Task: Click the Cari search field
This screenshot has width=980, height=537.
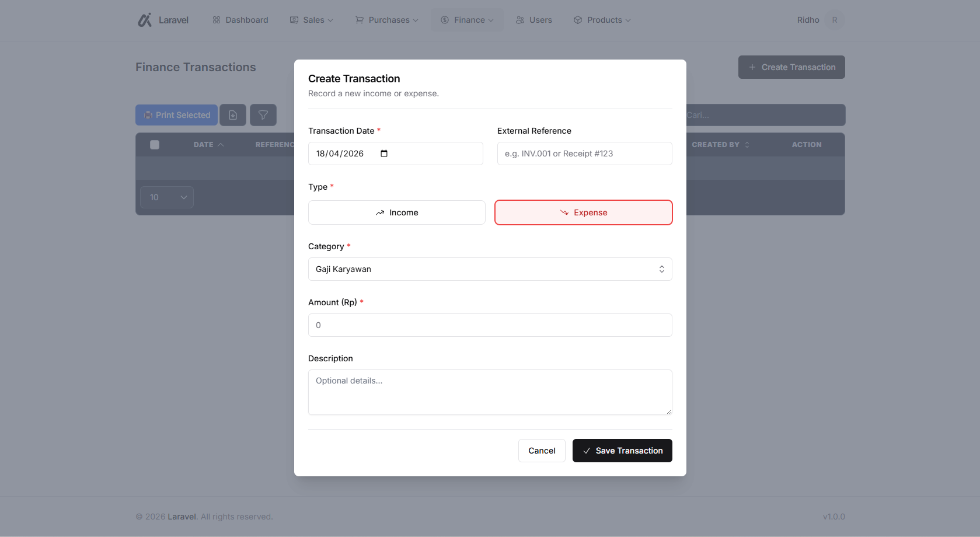Action: coord(766,115)
